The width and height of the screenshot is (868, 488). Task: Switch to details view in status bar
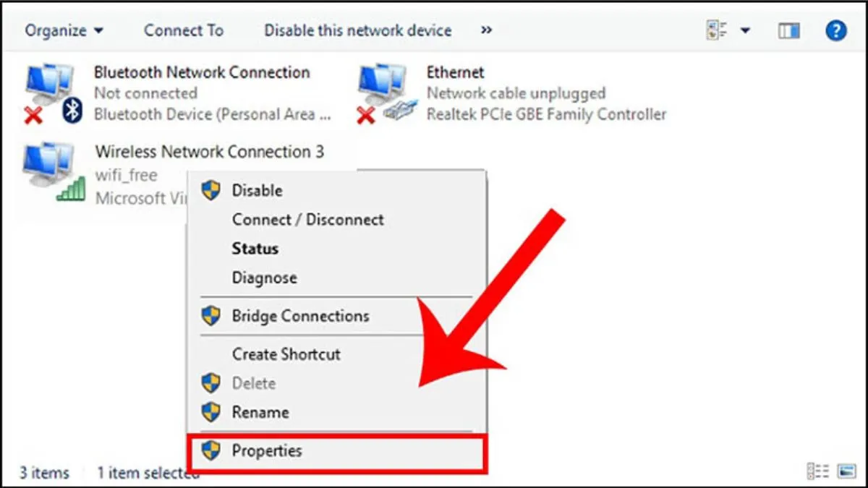(816, 472)
